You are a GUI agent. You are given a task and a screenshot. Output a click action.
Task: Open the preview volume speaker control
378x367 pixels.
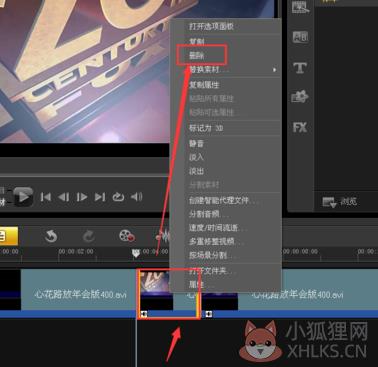click(136, 197)
